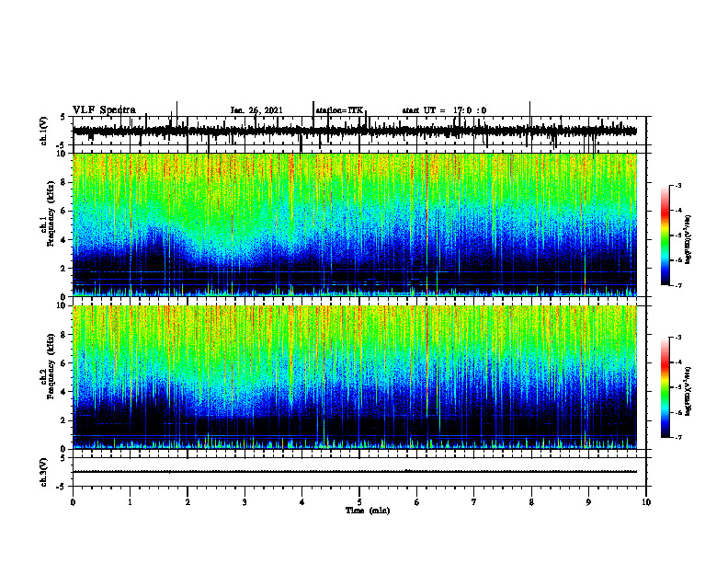The image size is (728, 563).
Task: Click the "ch.3(V)" waveform axis label
Action: 43,473
